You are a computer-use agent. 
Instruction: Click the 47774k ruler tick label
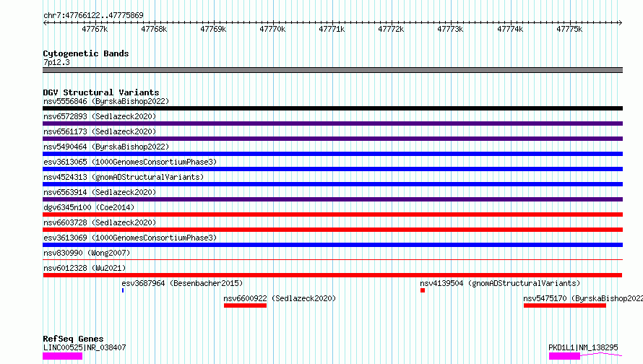510,29
